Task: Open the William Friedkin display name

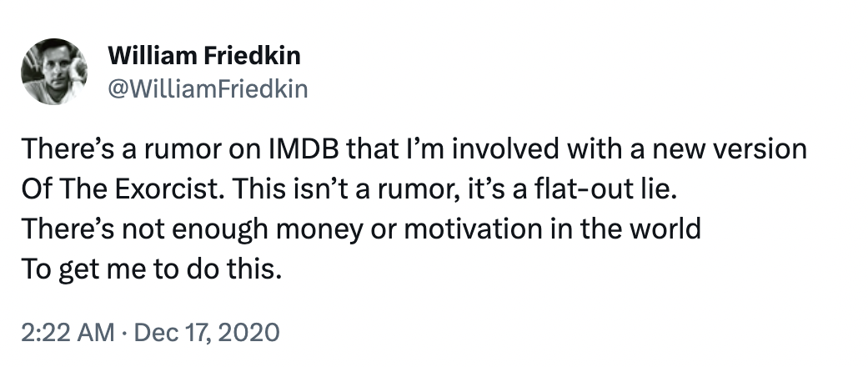Action: [x=204, y=57]
